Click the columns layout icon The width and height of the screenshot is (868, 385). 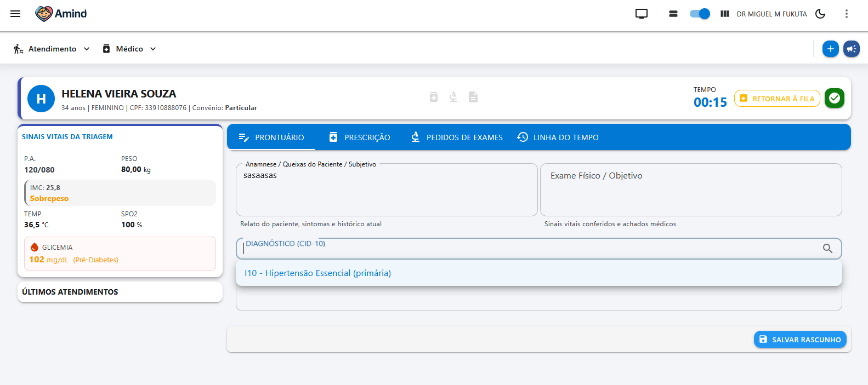pyautogui.click(x=724, y=14)
